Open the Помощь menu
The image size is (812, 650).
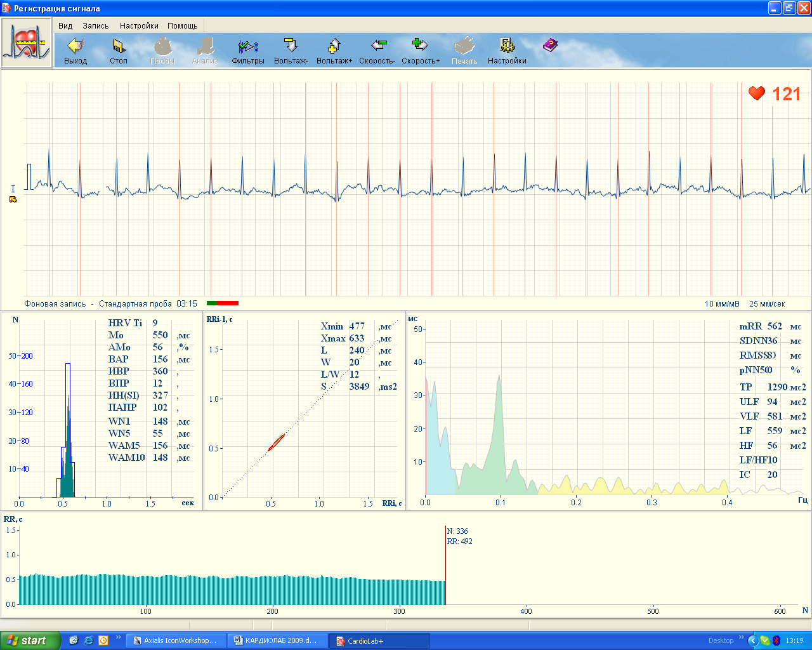click(x=183, y=26)
